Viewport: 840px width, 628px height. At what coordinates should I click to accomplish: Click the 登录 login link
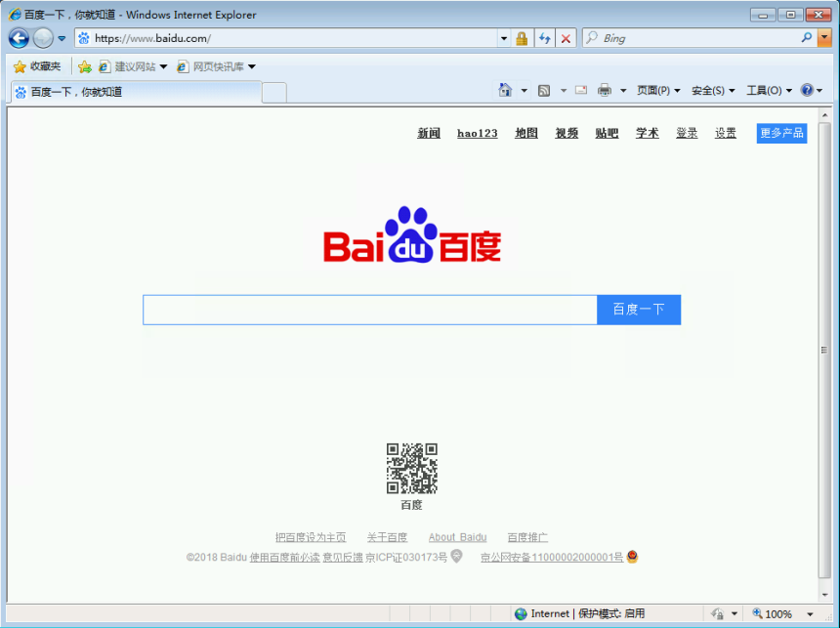pyautogui.click(x=687, y=133)
